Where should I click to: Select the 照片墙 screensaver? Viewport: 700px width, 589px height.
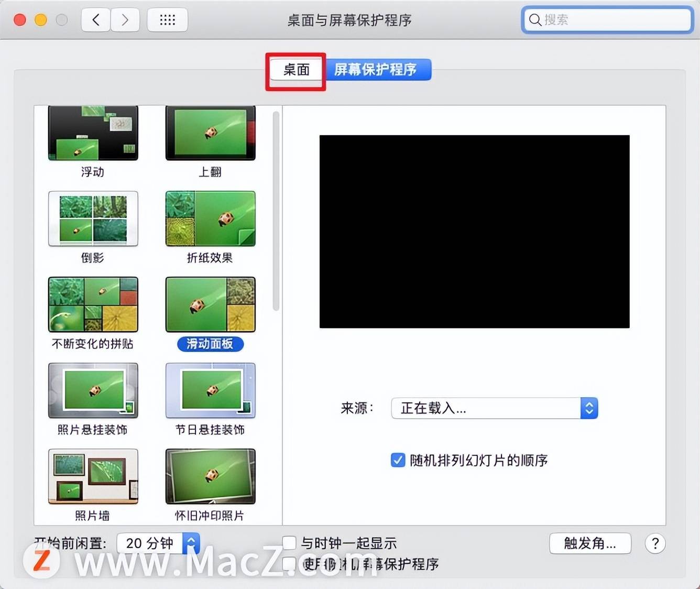click(x=93, y=476)
